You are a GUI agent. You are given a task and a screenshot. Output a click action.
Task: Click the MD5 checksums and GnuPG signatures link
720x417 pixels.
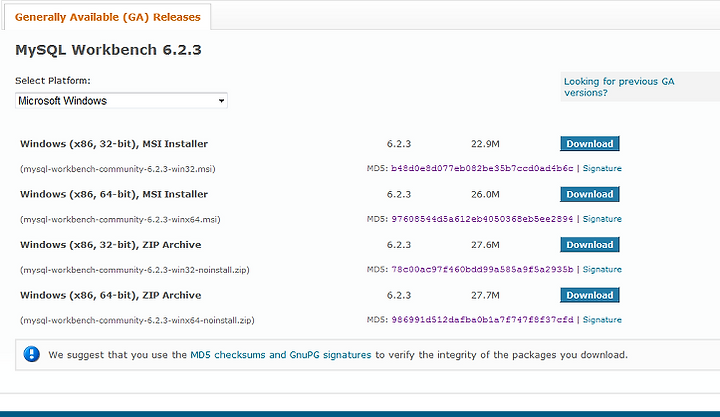[x=281, y=355]
